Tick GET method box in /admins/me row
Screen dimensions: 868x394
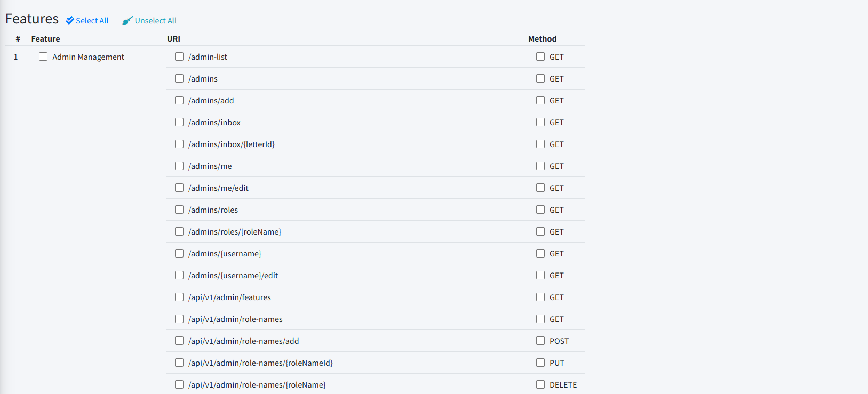click(x=540, y=166)
